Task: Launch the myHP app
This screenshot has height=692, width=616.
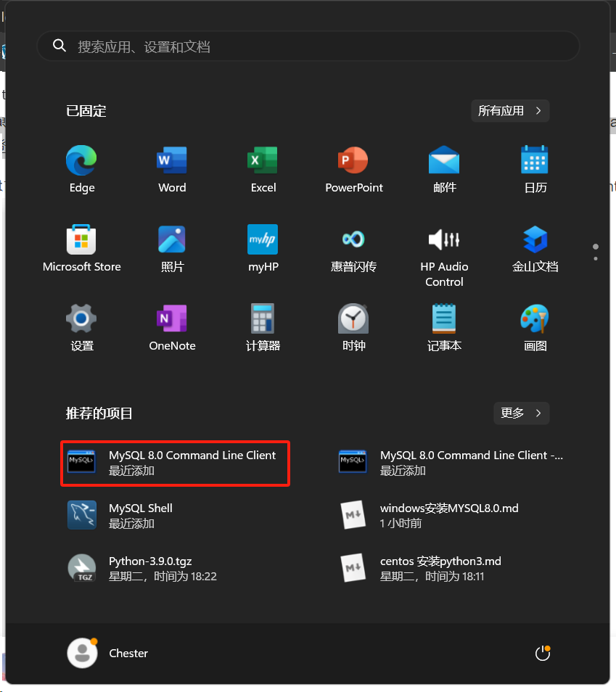Action: coord(263,249)
